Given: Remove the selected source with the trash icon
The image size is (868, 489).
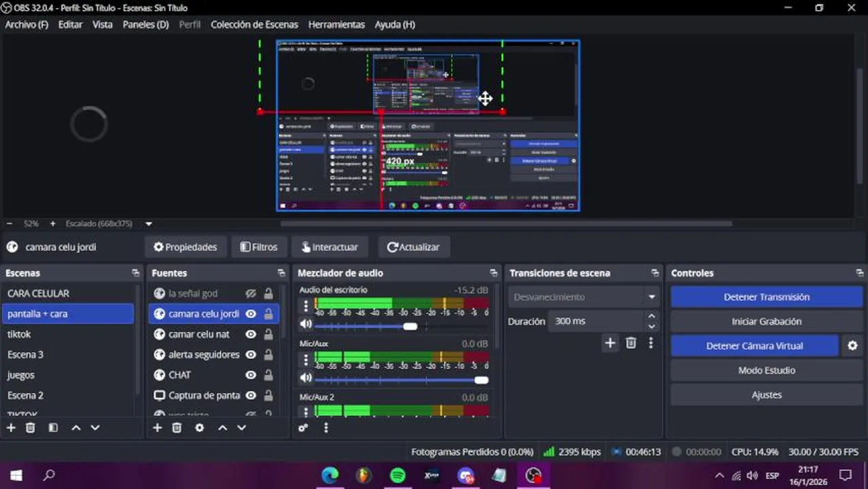Looking at the screenshot, I should point(177,428).
